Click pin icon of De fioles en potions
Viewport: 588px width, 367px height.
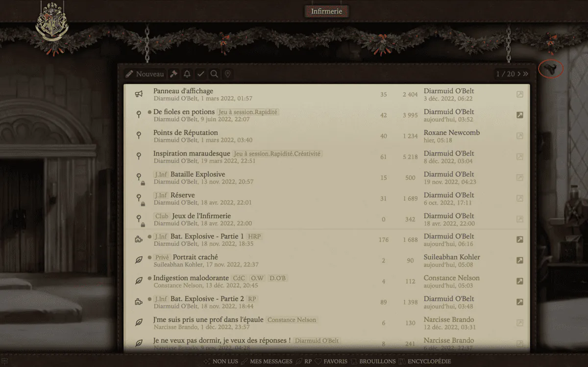pos(139,115)
